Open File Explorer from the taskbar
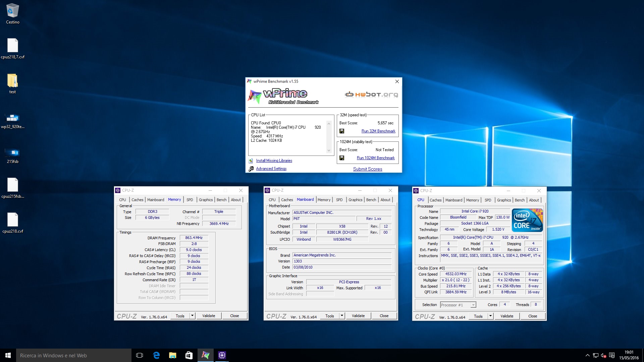644x362 pixels. (172, 355)
